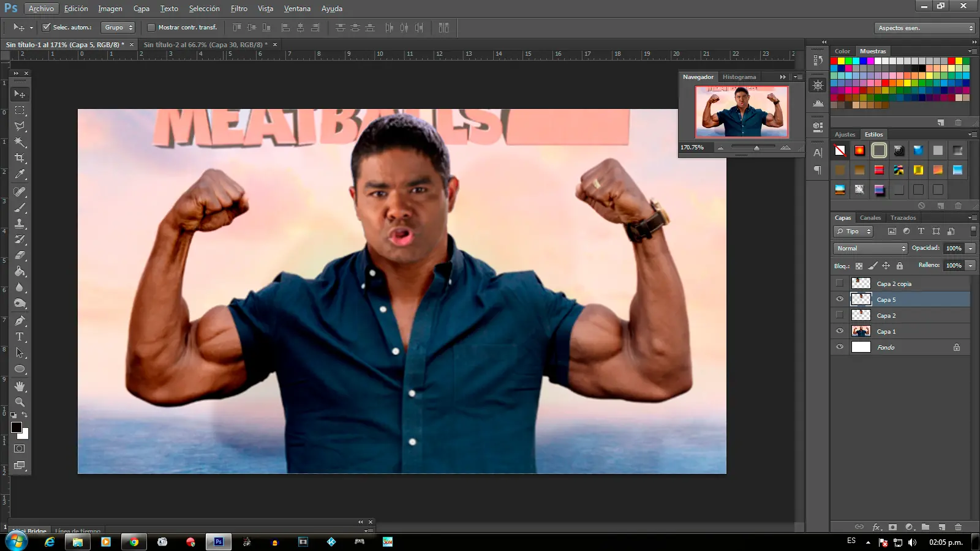
Task: Select the Hand tool
Action: click(x=20, y=386)
